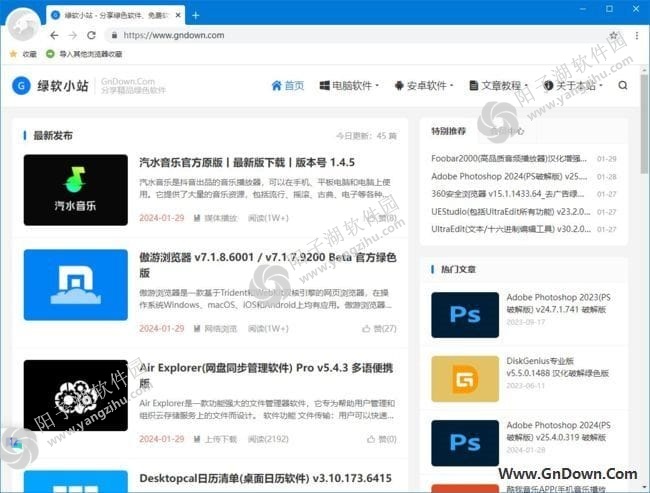
Task: Click DiskGenius orange thumbnail
Action: [465, 379]
